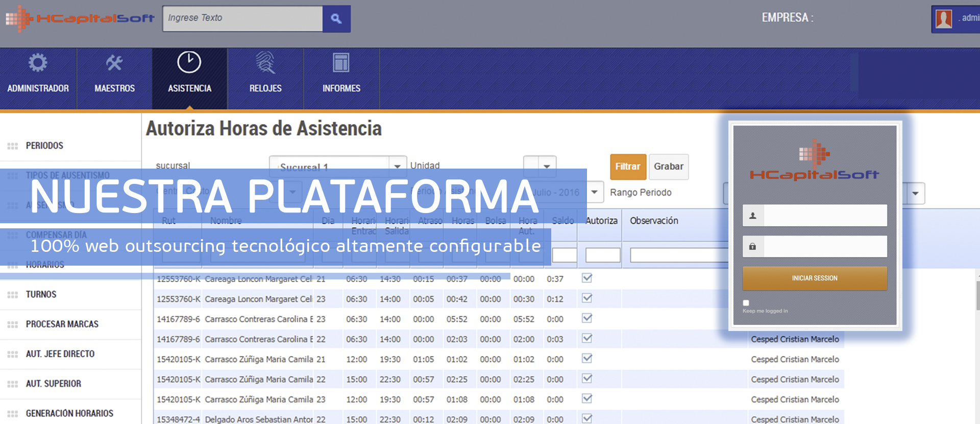
Task: Click the magnifier search button
Action: (x=336, y=19)
